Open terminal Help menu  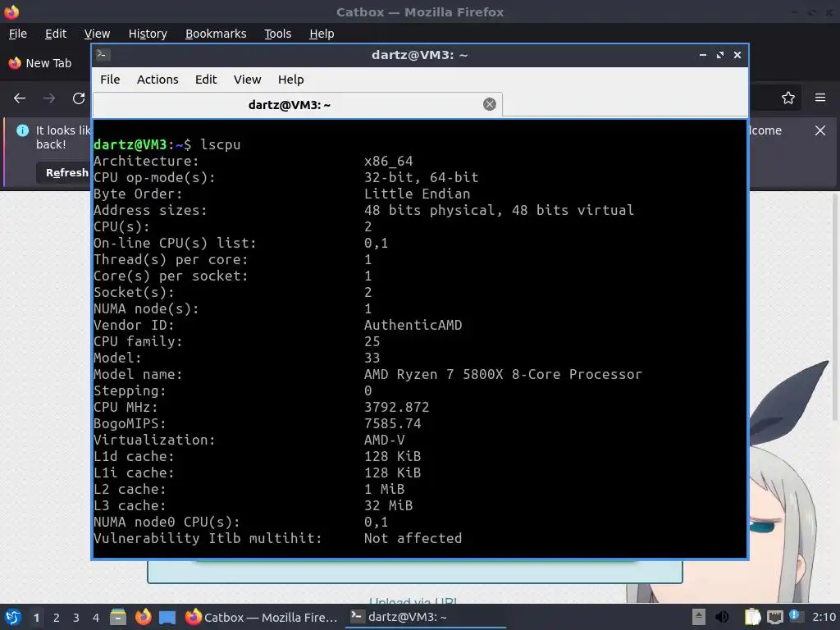pyautogui.click(x=291, y=80)
